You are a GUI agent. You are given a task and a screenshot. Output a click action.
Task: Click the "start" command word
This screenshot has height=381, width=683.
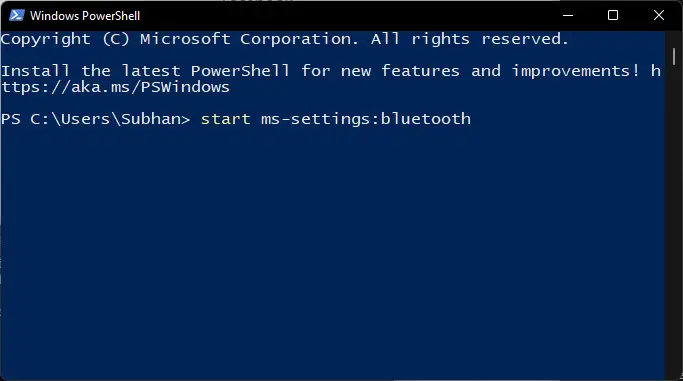point(226,119)
